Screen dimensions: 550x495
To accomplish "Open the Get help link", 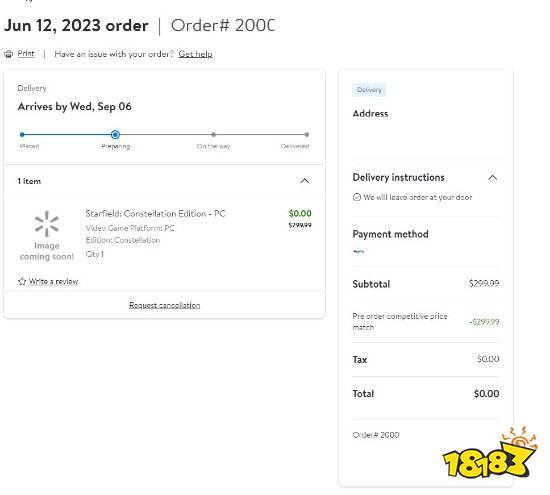I will (x=195, y=54).
